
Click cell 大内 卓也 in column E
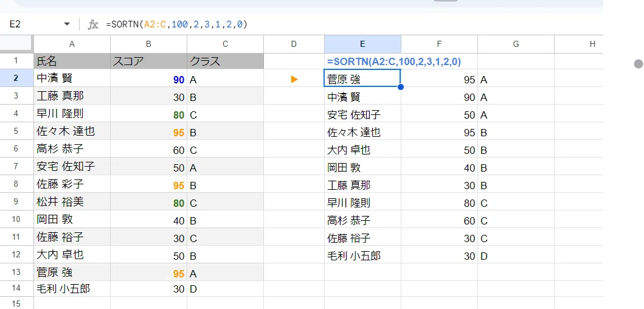(362, 150)
